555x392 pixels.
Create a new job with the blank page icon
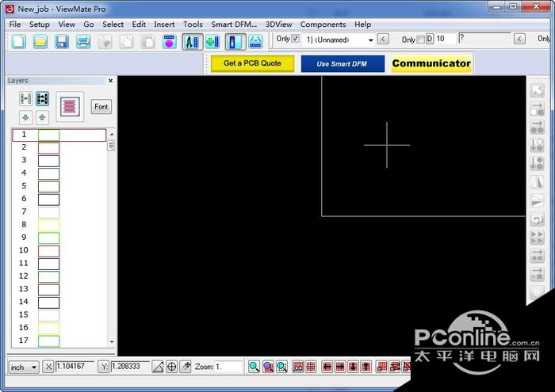click(19, 41)
